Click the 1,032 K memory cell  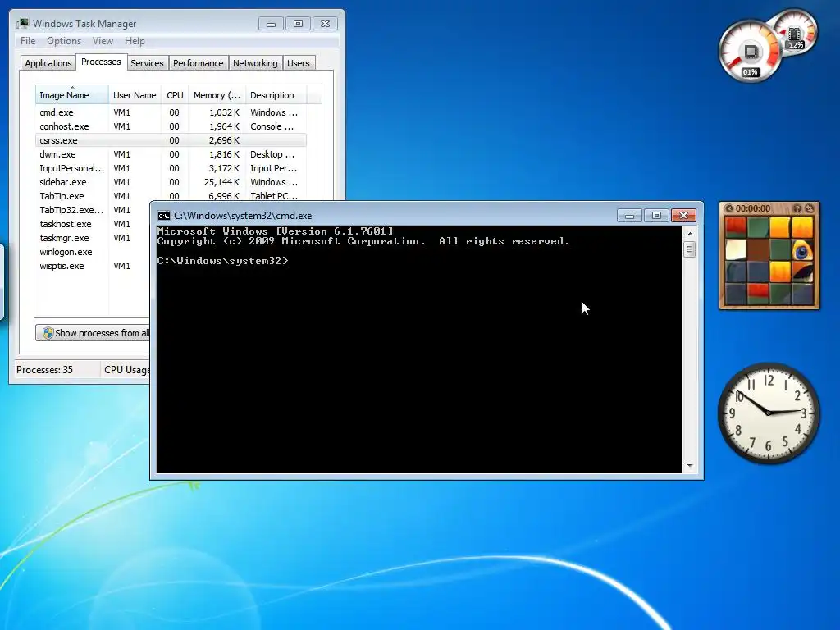point(224,112)
